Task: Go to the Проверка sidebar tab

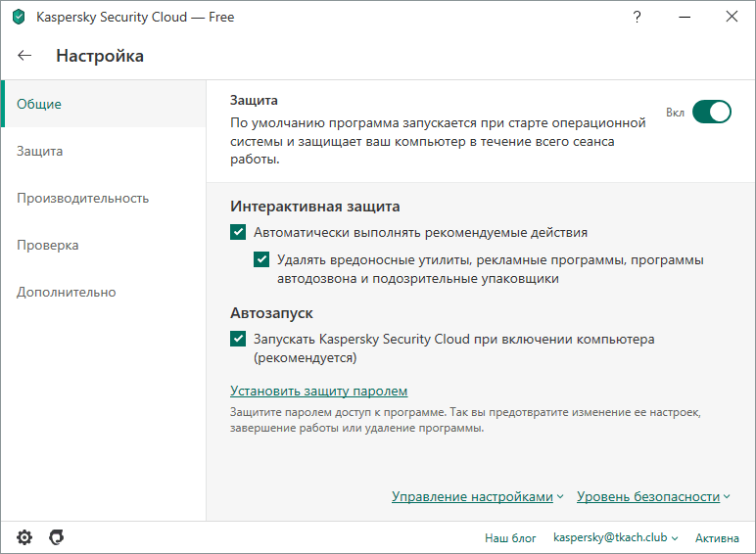Action: (x=47, y=245)
